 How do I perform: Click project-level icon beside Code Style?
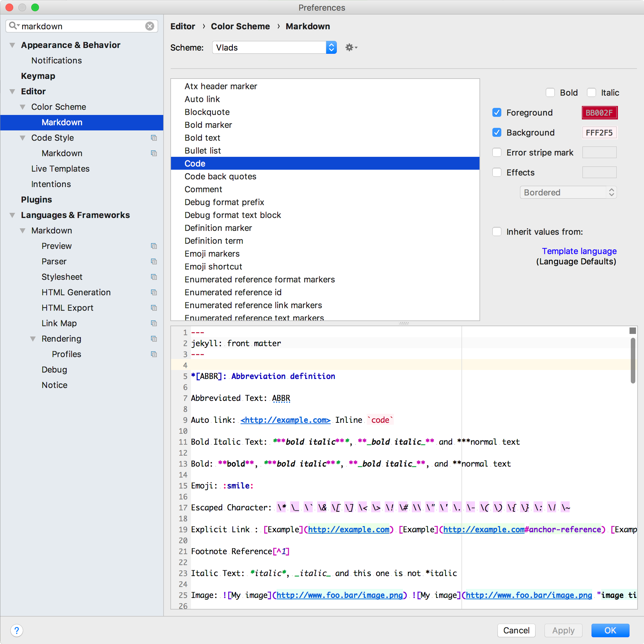click(x=154, y=138)
